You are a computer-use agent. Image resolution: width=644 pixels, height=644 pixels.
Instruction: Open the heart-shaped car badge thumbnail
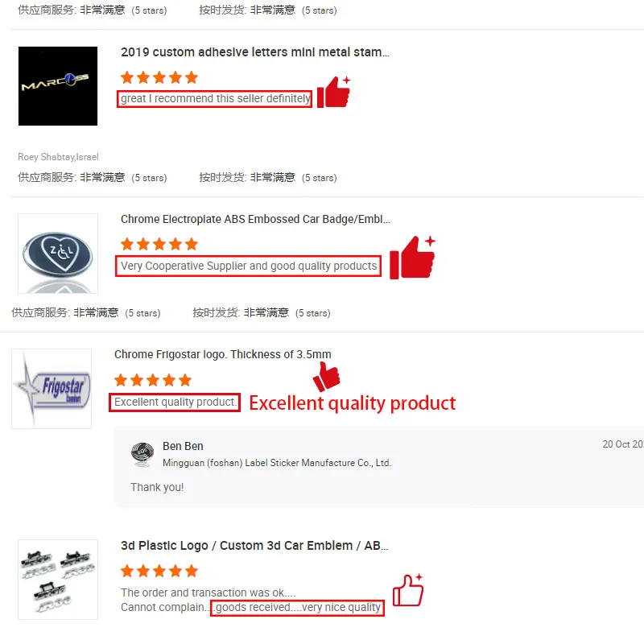tap(58, 254)
